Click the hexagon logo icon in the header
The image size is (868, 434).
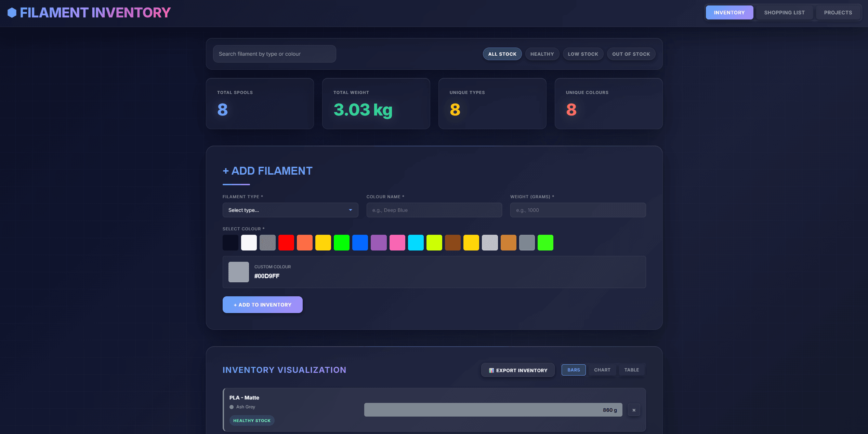click(12, 12)
